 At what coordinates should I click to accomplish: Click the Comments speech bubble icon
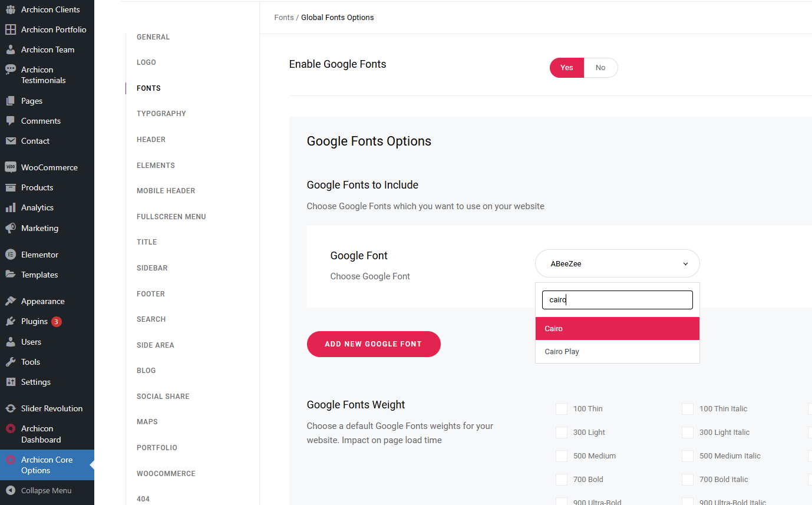pyautogui.click(x=11, y=121)
